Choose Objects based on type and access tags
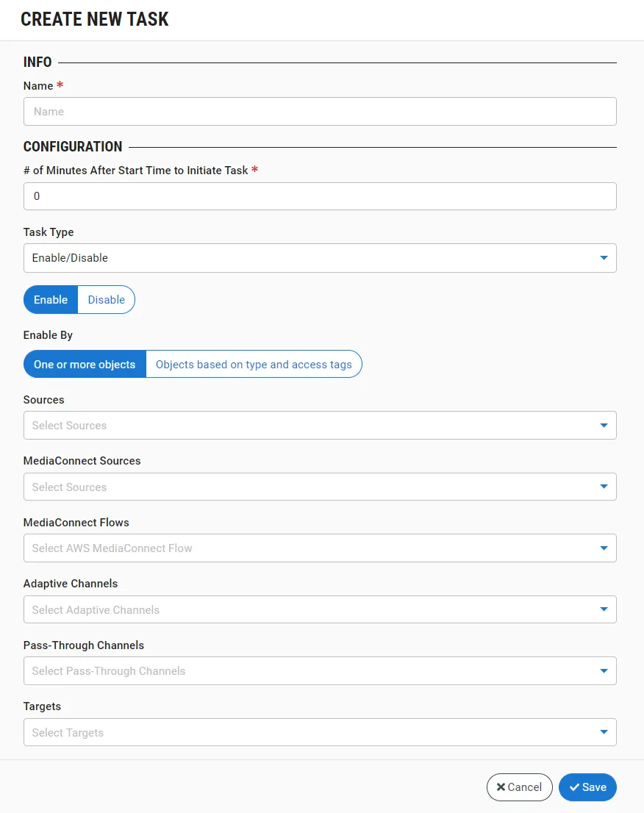Viewport: 644px width, 813px height. [254, 365]
